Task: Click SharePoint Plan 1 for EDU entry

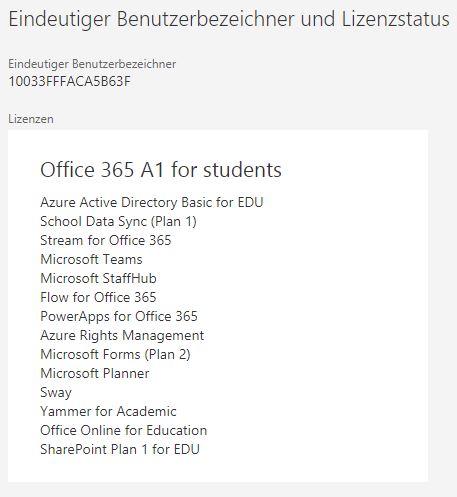Action: 120,449
